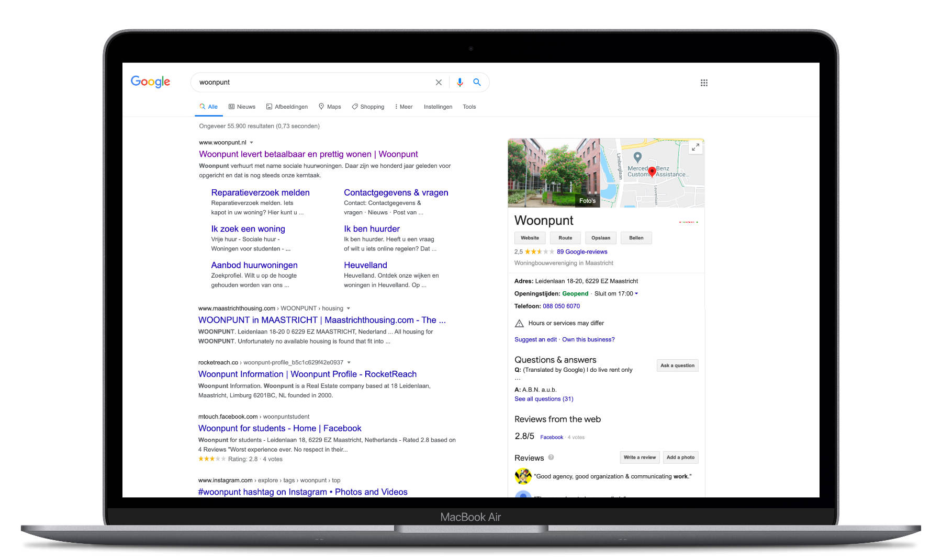Click the reviewer avatar beside Good agency review
Viewport: 942px width, 560px height.
pos(523,476)
